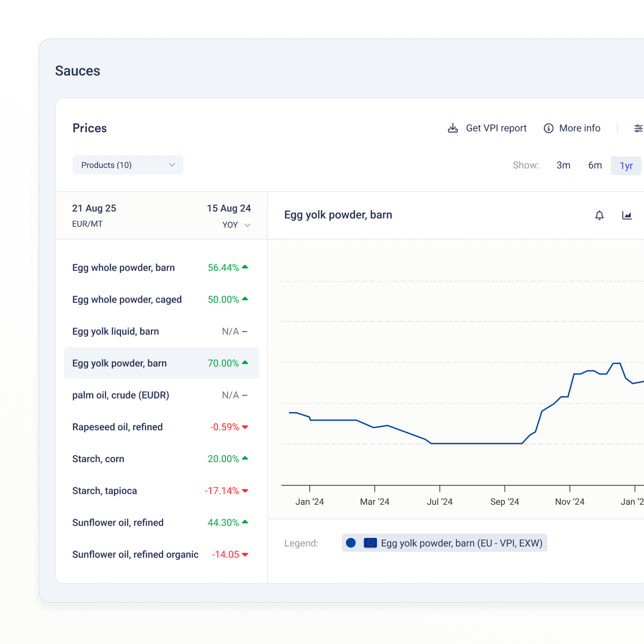Click the blue legend color dot

(351, 543)
